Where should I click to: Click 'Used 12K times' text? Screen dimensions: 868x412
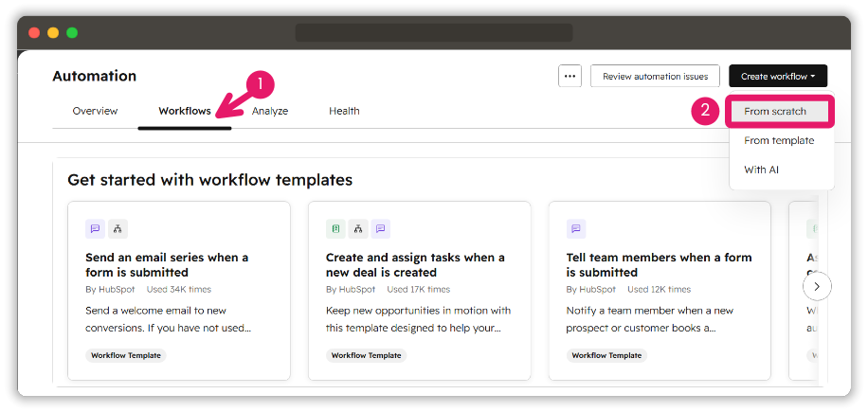(x=659, y=289)
